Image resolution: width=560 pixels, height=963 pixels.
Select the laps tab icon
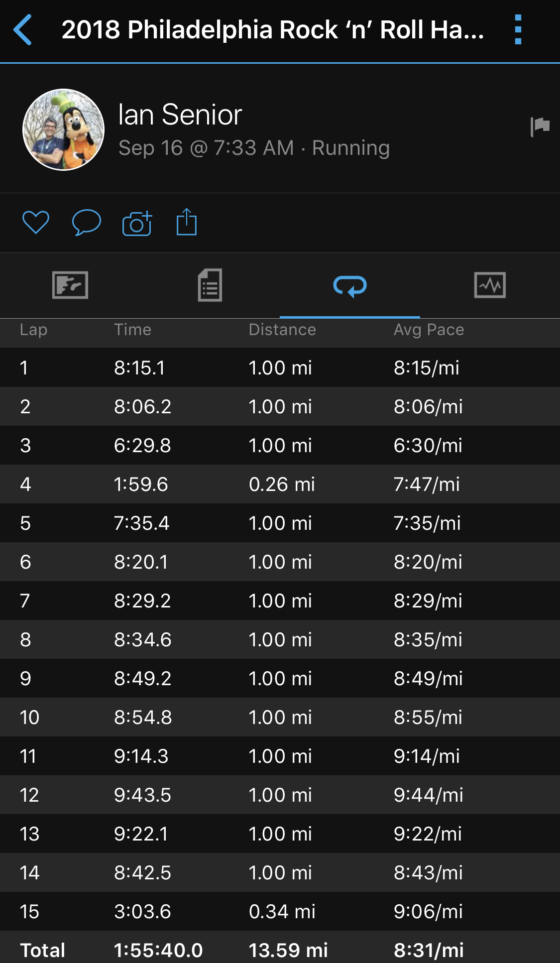(350, 286)
